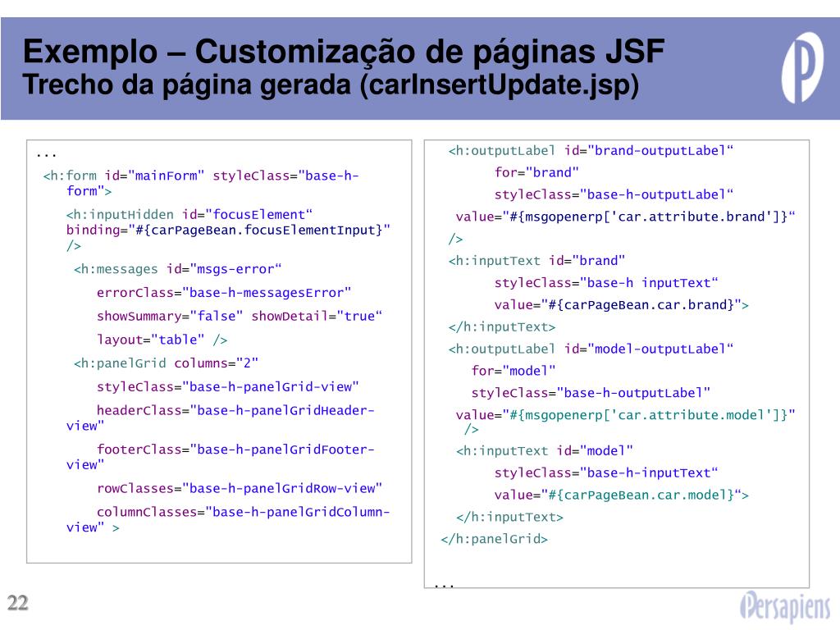The width and height of the screenshot is (840, 630).
Task: Click the line 'columnClasses="base-h-panelGridColumn-'
Action: tap(243, 512)
